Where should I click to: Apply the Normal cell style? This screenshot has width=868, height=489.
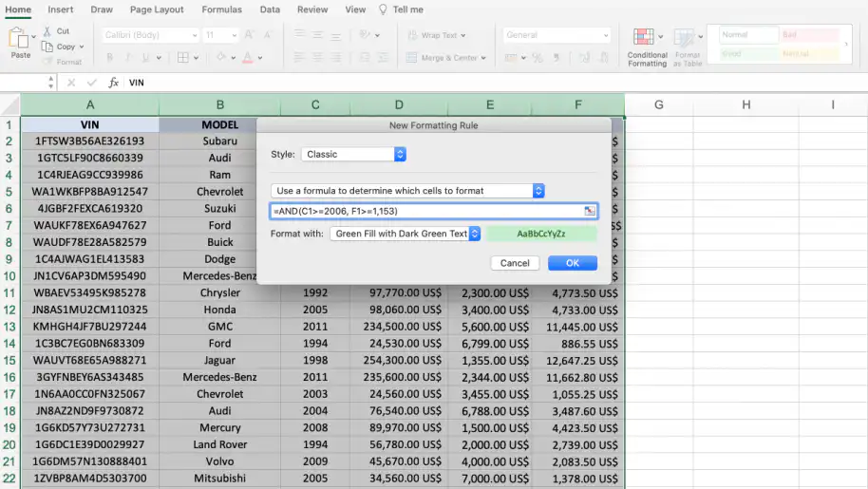click(x=748, y=35)
